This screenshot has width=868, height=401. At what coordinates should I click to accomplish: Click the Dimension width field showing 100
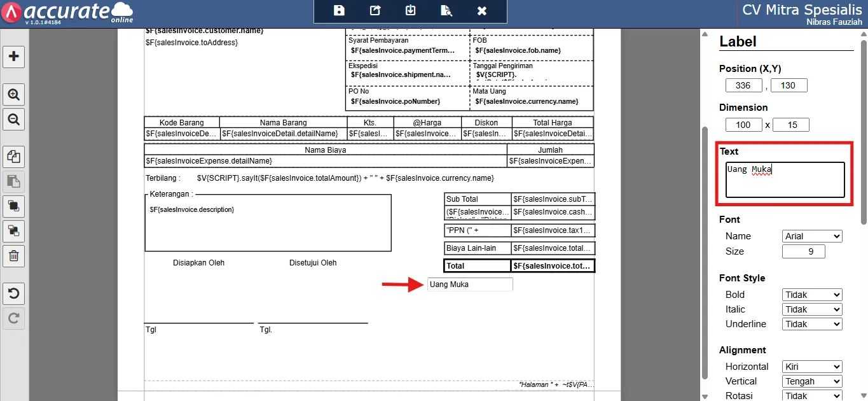point(743,125)
